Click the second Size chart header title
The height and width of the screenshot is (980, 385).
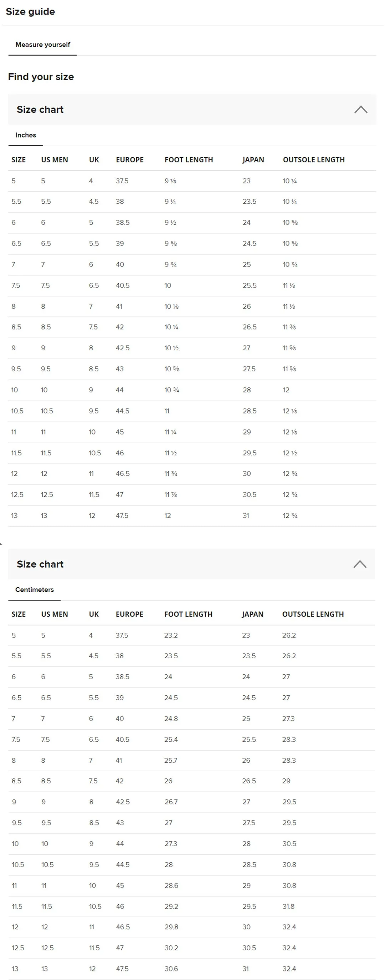[40, 564]
